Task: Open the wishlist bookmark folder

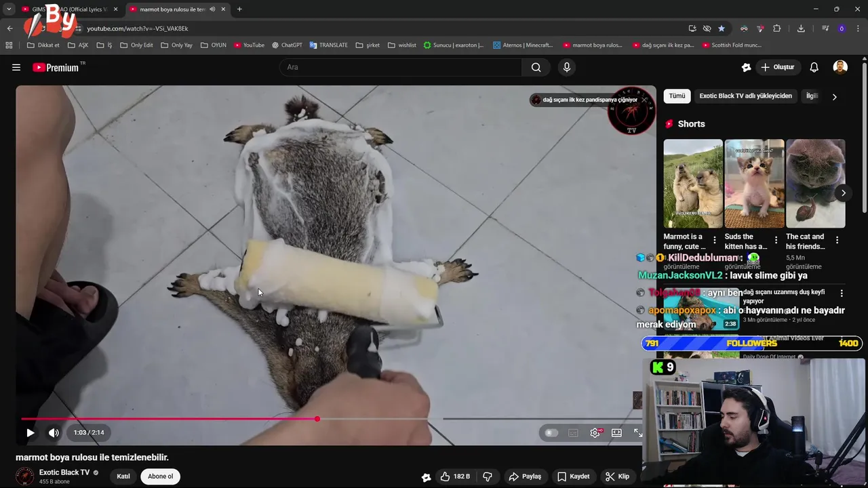Action: pyautogui.click(x=402, y=45)
